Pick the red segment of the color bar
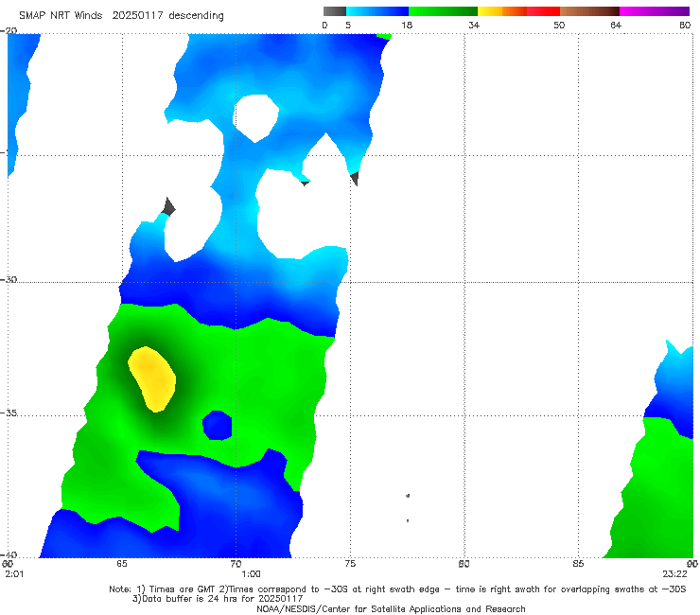 point(543,11)
